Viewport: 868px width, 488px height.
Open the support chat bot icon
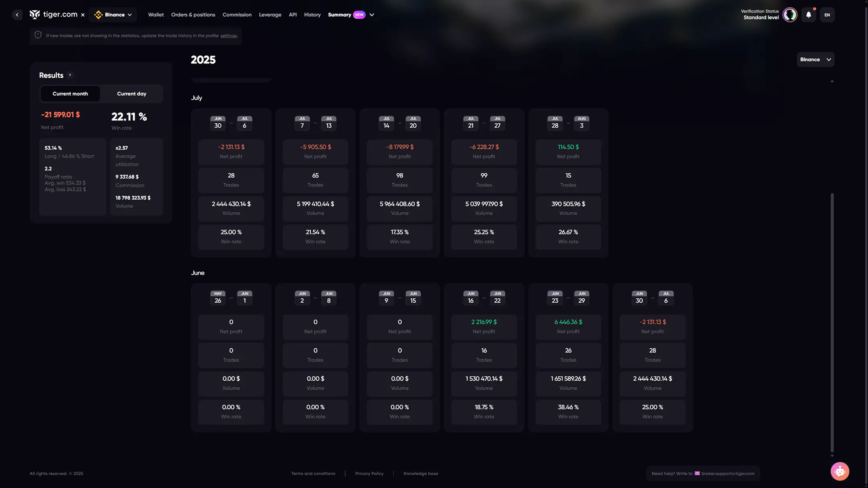(840, 471)
